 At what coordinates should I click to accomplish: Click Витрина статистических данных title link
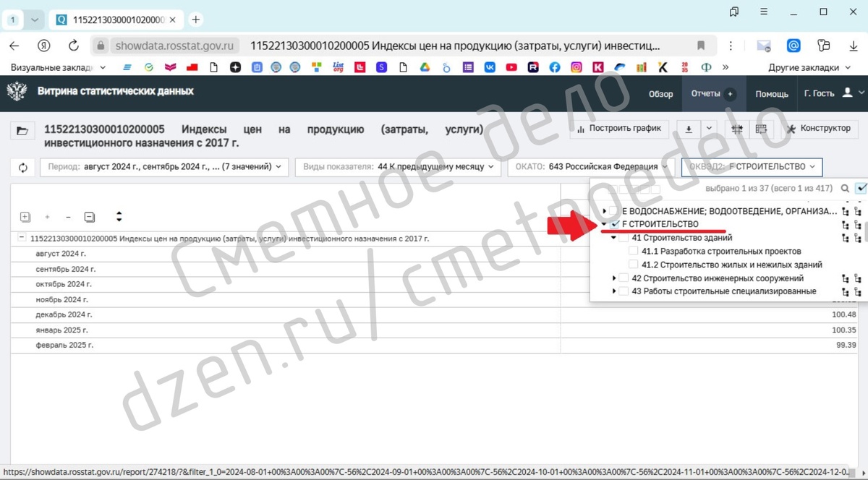point(116,92)
